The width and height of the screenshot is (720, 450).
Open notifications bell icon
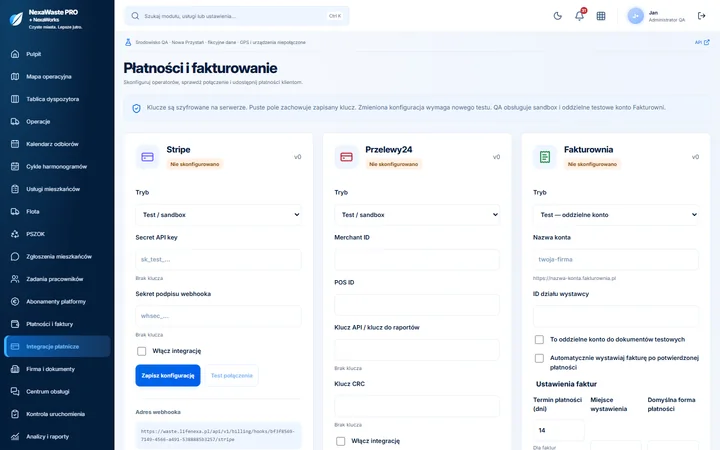coord(579,16)
